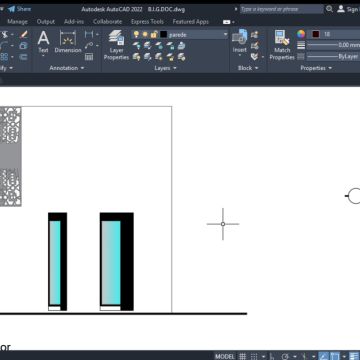Image resolution: width=360 pixels, height=360 pixels.
Task: Open the ByLayer linetype dropdown
Action: 333,57
